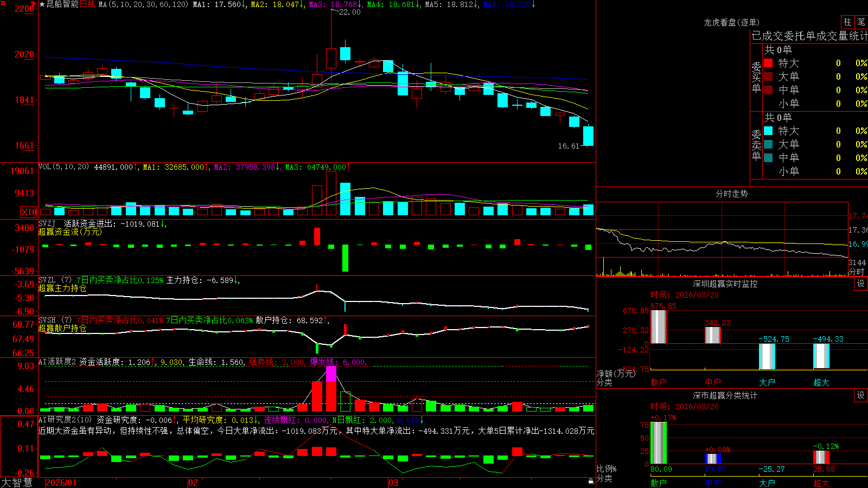Click the AI研究度2(10) indicator name
Image resolution: width=868 pixels, height=488 pixels.
65,420
